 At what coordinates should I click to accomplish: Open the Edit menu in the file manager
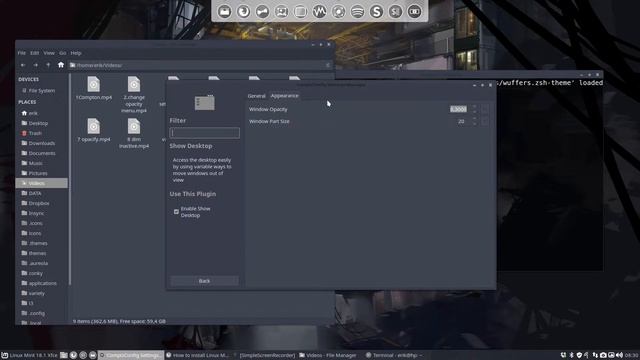tap(35, 53)
